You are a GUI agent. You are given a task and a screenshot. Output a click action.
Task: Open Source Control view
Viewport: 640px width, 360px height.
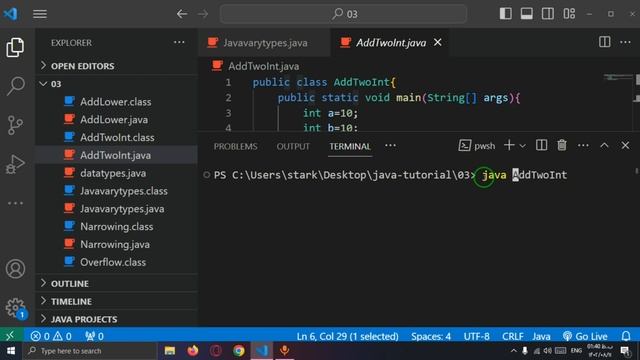(x=15, y=124)
